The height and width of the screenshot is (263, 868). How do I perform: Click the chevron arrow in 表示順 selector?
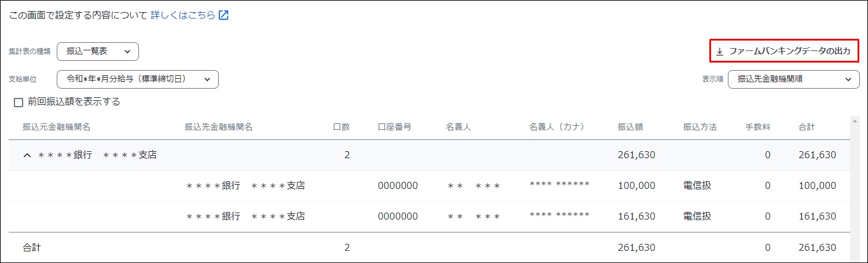point(848,79)
